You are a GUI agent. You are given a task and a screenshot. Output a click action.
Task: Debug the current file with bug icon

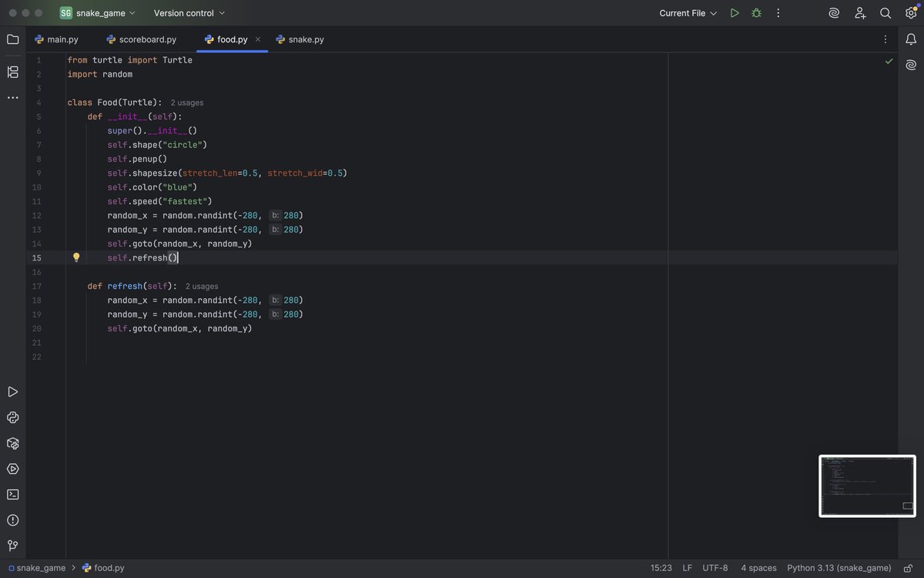[x=756, y=13]
